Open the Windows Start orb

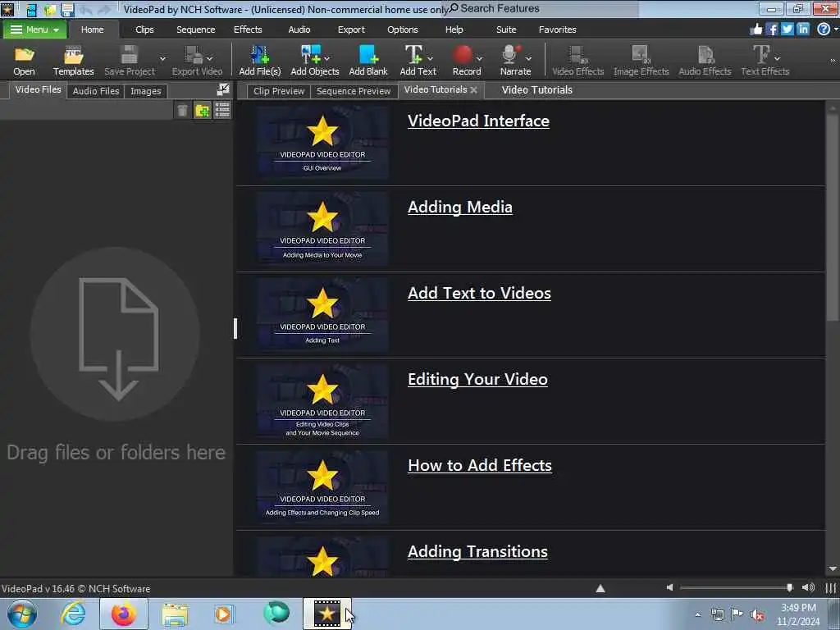coord(22,614)
